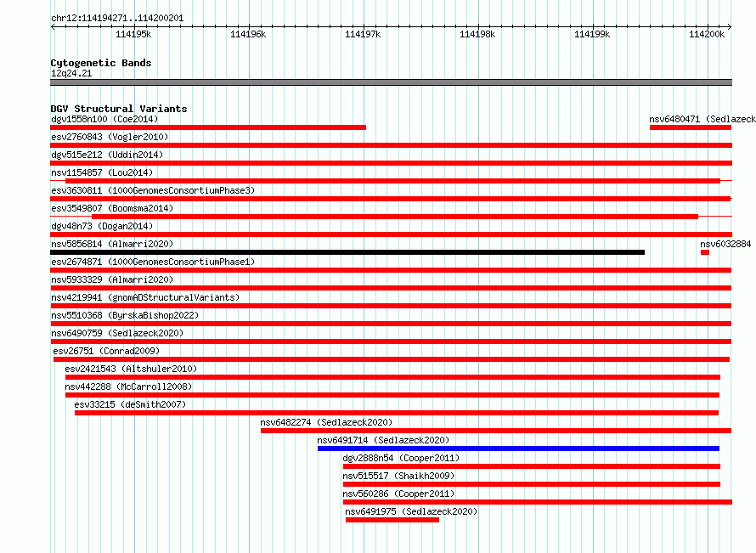Click the 114200k ruler position
Image resolution: width=756 pixels, height=553 pixels.
[707, 34]
